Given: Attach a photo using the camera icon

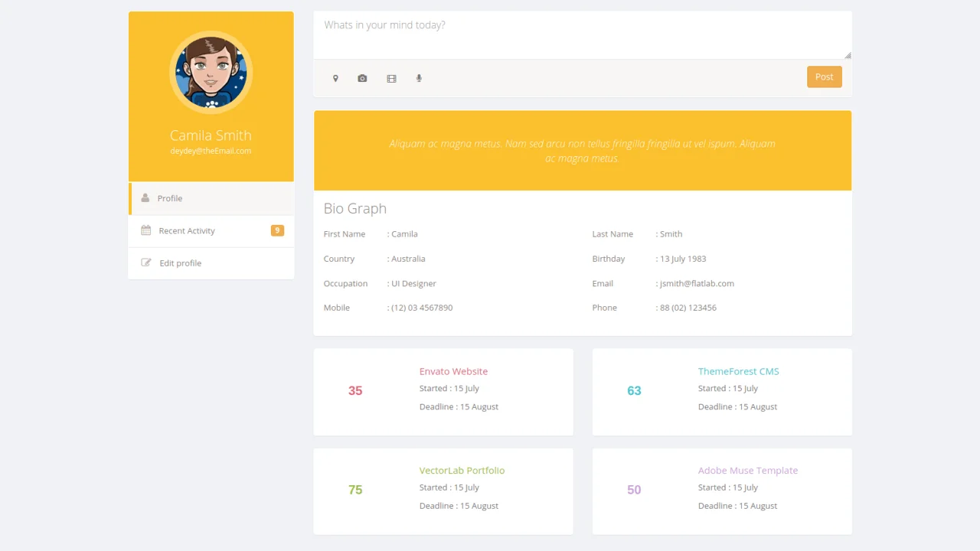Looking at the screenshot, I should (x=362, y=78).
